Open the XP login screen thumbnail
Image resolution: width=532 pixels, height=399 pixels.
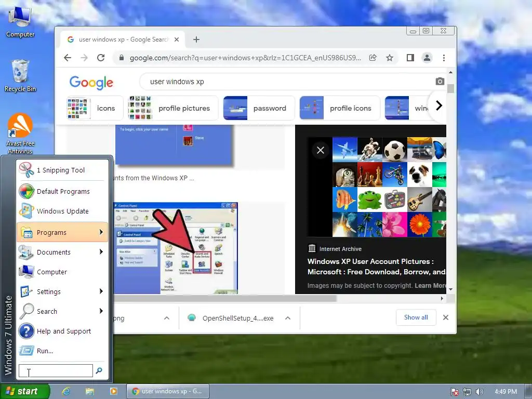(174, 145)
